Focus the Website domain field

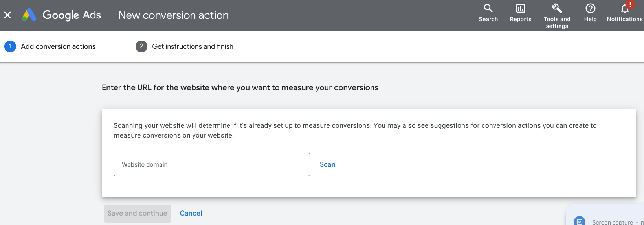coord(211,164)
